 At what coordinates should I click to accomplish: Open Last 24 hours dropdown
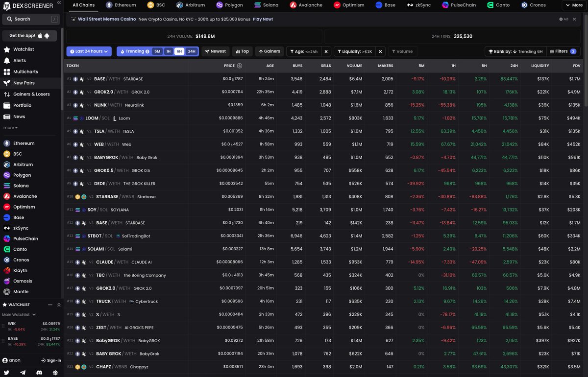click(x=90, y=51)
